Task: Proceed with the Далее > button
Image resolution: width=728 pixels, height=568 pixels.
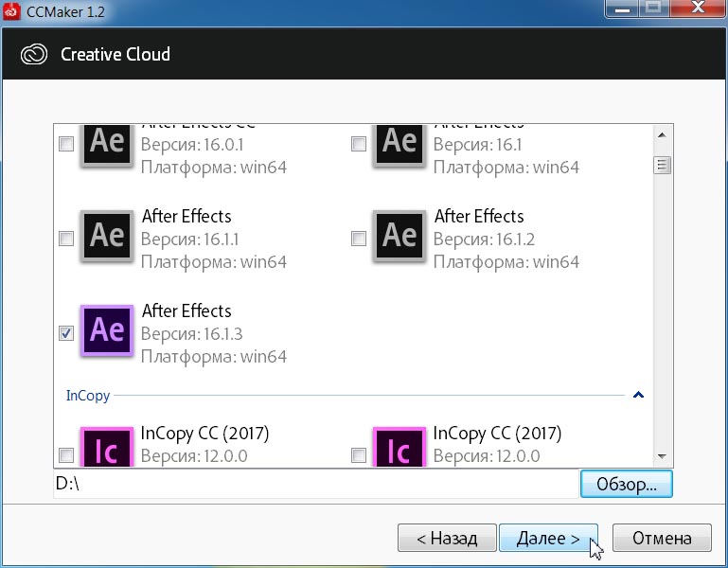Action: pos(548,538)
